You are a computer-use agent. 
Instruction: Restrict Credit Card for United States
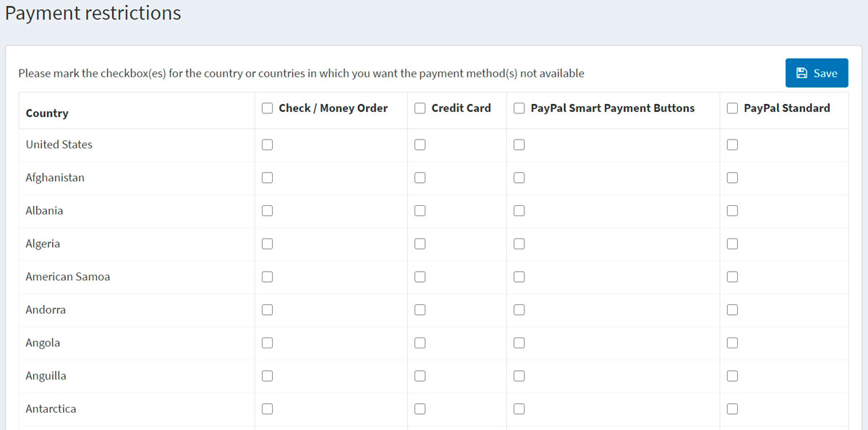pyautogui.click(x=420, y=145)
